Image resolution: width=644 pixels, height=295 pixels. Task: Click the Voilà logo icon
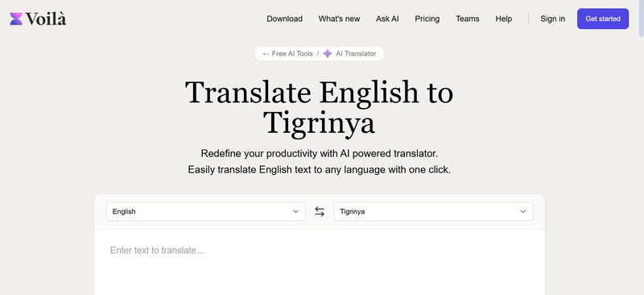16,19
